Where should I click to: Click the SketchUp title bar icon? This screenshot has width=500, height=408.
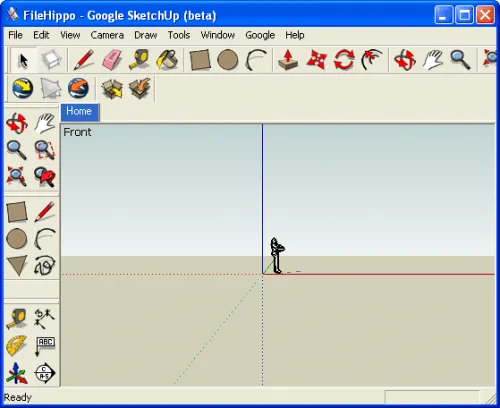13,15
